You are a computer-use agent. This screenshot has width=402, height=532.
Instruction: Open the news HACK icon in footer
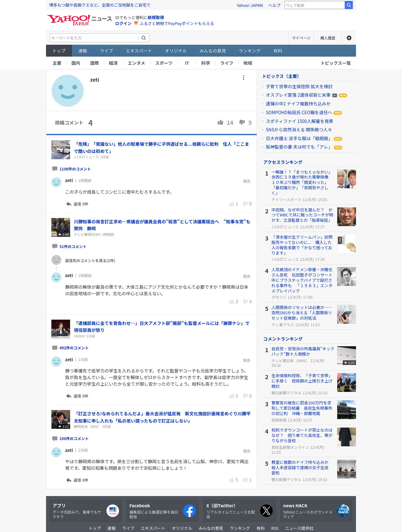pyautogui.click(x=343, y=511)
